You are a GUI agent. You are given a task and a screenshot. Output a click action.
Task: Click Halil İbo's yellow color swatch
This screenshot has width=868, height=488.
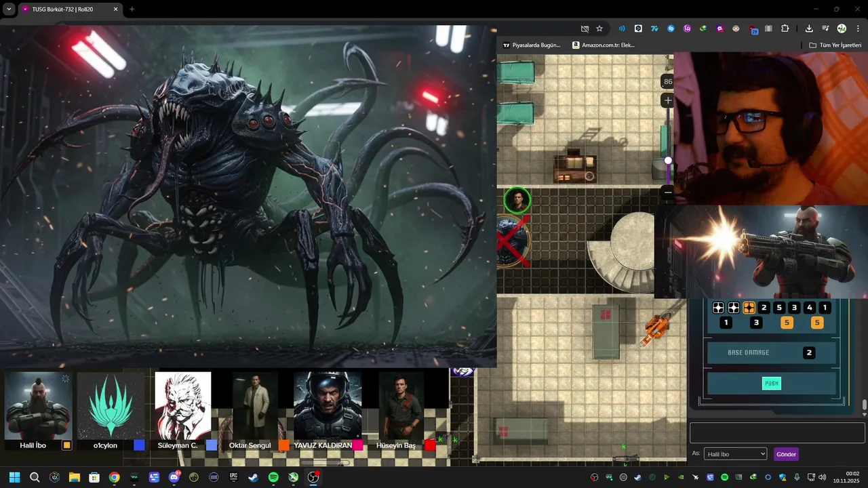pos(66,445)
